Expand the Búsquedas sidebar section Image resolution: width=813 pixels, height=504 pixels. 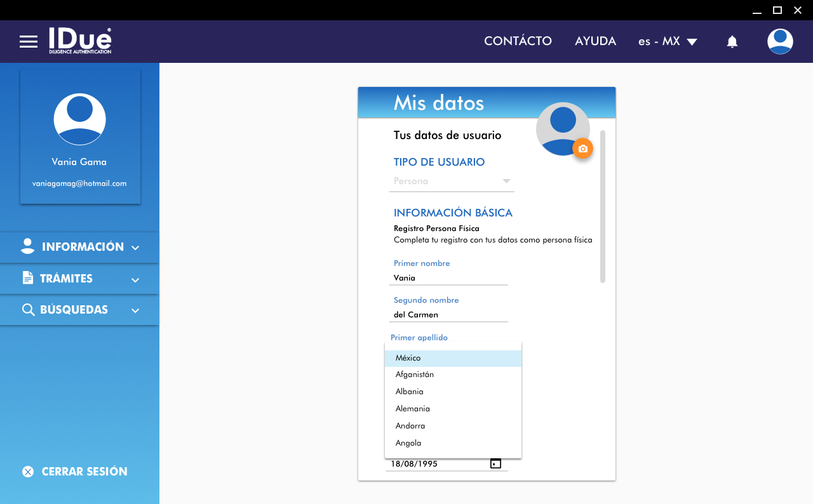click(79, 310)
